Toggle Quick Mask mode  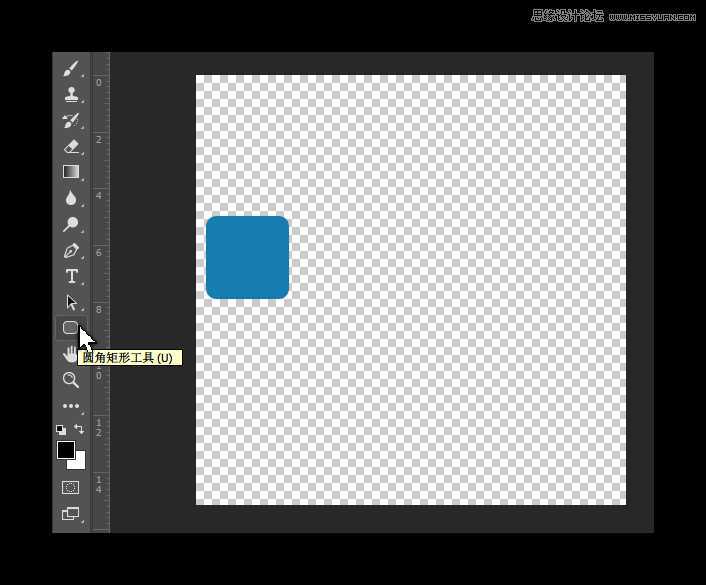[x=71, y=487]
